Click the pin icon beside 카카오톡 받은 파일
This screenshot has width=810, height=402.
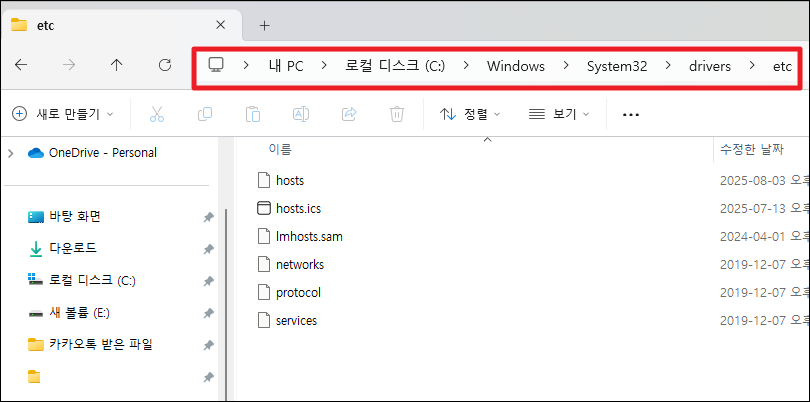(208, 345)
